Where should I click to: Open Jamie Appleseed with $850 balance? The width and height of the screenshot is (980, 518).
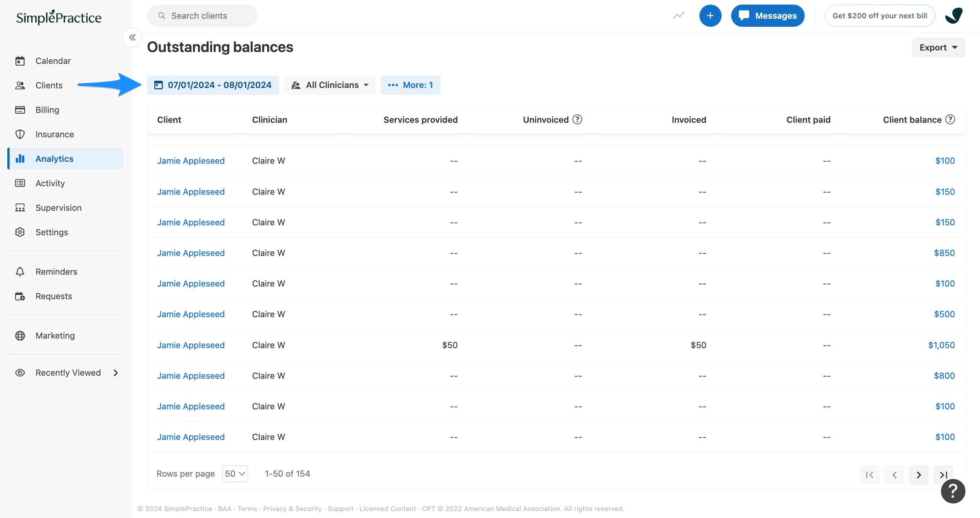[x=191, y=253]
